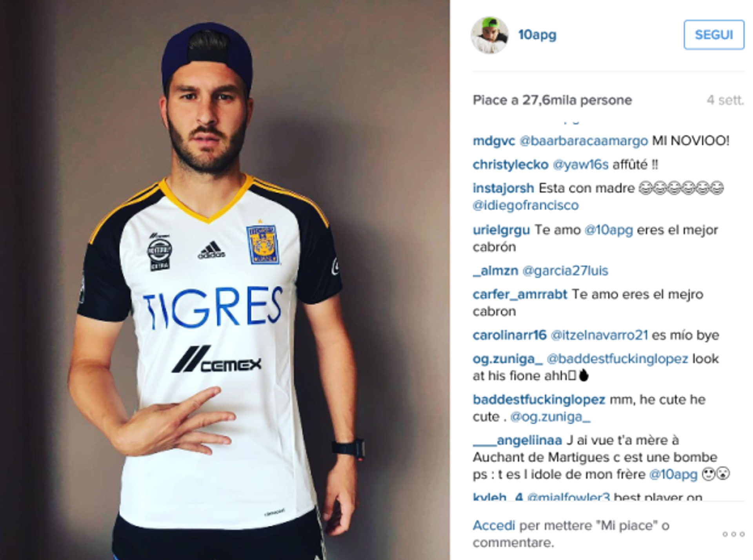
Task: View the Tigres jersey photo
Action: tap(225, 280)
